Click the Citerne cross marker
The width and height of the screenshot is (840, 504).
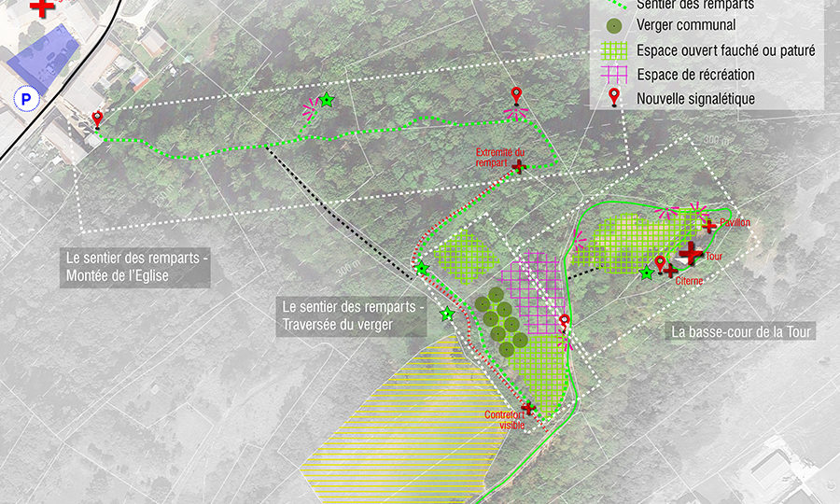click(670, 271)
